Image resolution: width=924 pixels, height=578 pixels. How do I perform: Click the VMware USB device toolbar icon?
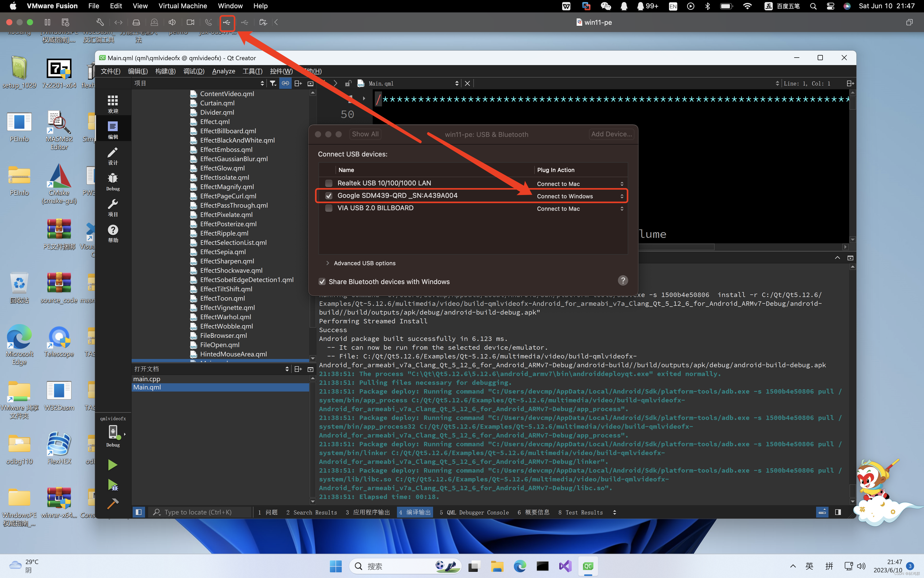click(x=227, y=22)
